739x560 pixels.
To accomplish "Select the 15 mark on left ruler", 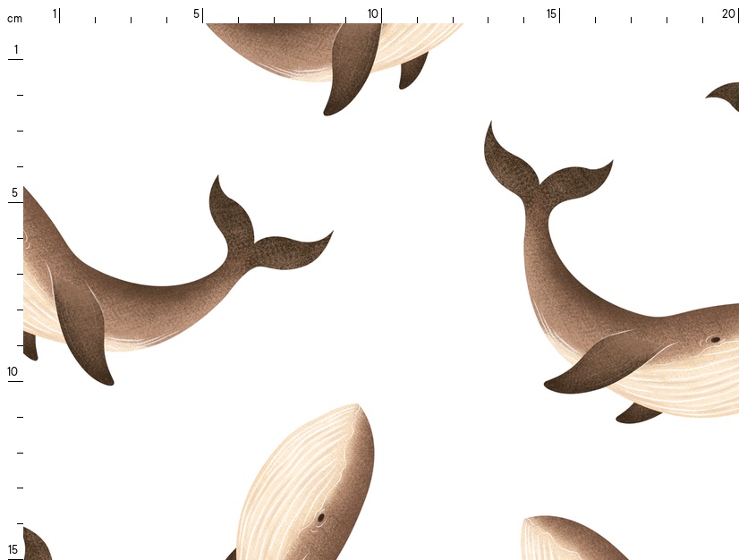I will [13, 549].
